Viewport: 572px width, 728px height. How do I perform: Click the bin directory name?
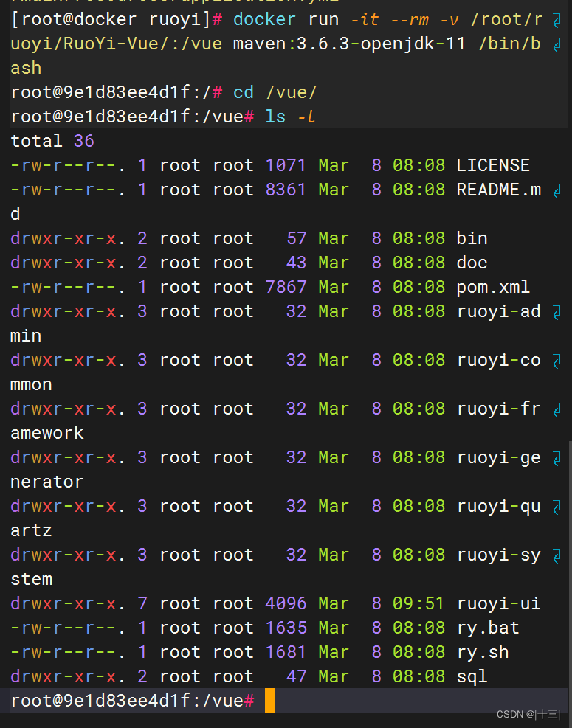point(472,238)
